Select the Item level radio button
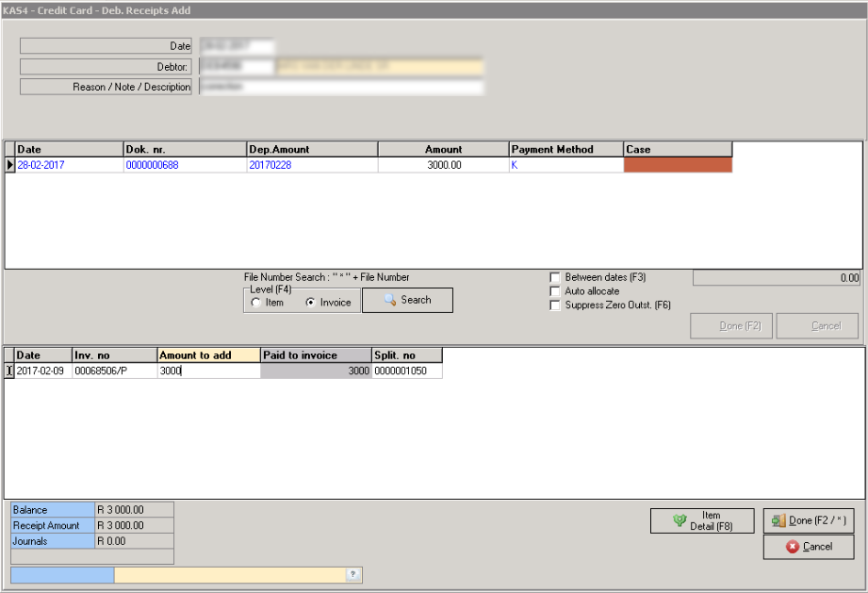Screen dimensions: 868x593 pos(255,304)
